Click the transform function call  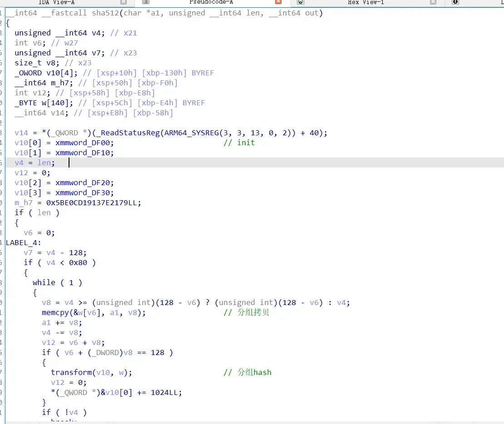click(71, 372)
